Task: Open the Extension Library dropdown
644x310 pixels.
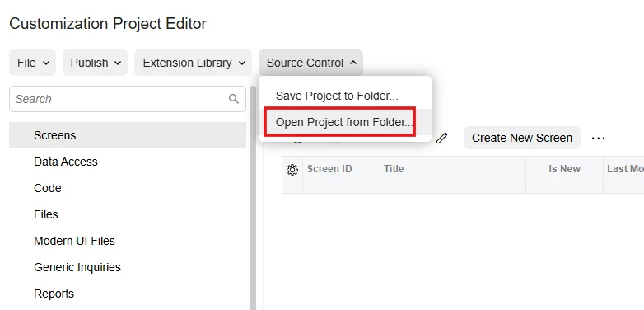Action: [x=193, y=63]
